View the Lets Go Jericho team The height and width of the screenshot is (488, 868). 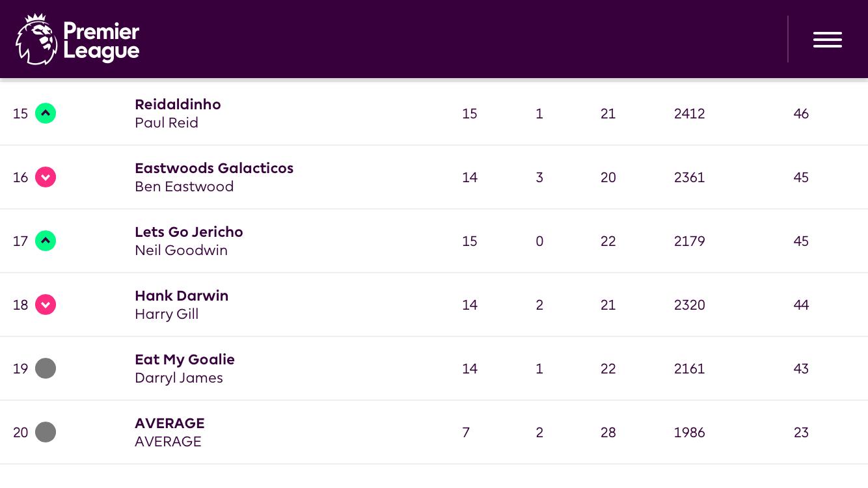point(189,232)
